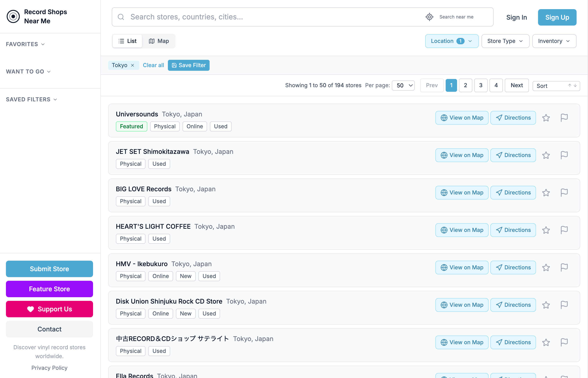The height and width of the screenshot is (378, 588).
Task: Click the Clear all link
Action: point(153,65)
